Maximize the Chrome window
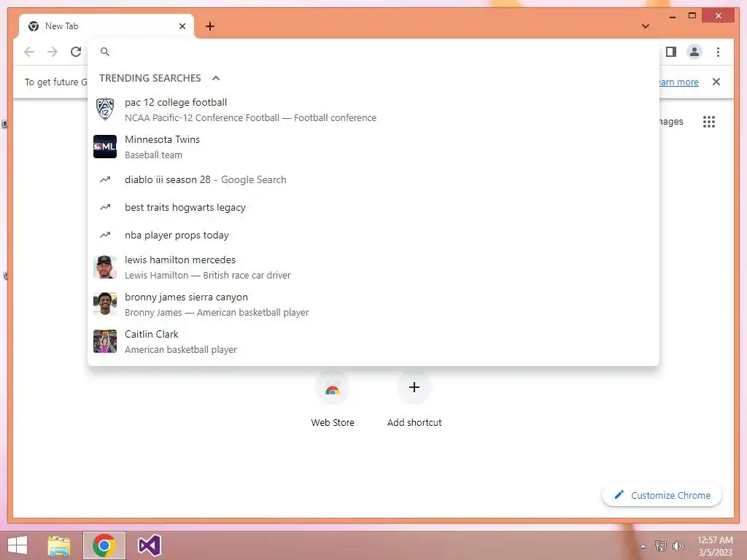Image resolution: width=747 pixels, height=560 pixels. [692, 16]
